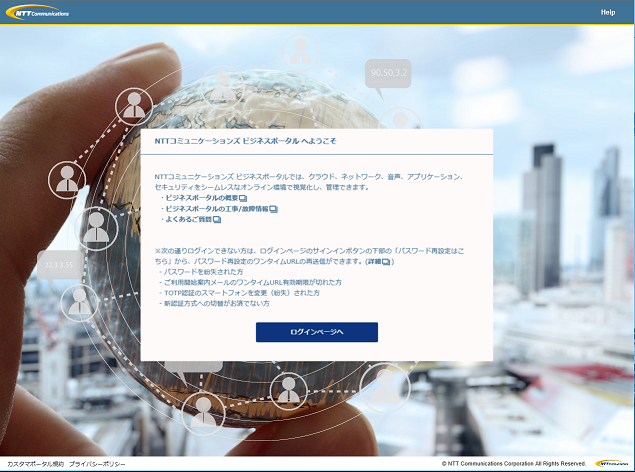Click the text 新認証方式への切替がお済でない方
Viewport: 635px width, 472px height.
pos(217,303)
